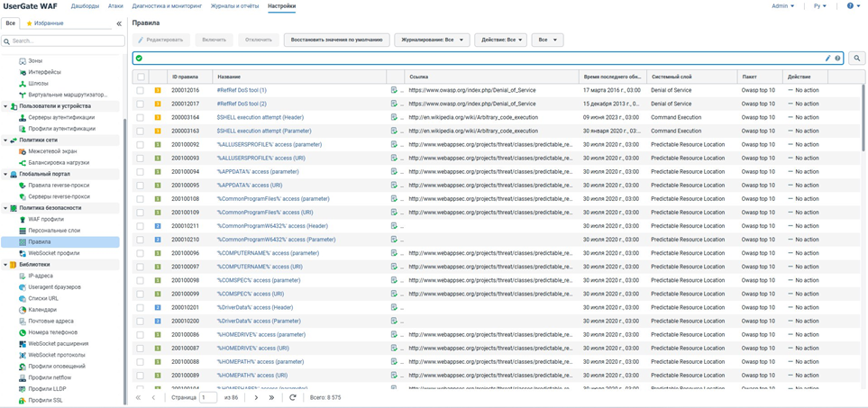Collapse the Библиотеки tree section
The width and height of the screenshot is (868, 408).
pyautogui.click(x=5, y=265)
